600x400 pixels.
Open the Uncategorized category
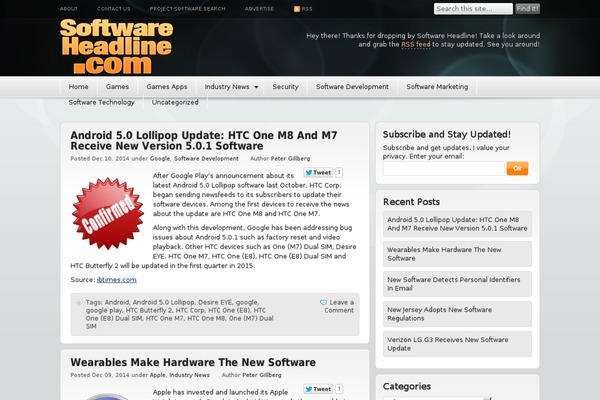click(175, 103)
